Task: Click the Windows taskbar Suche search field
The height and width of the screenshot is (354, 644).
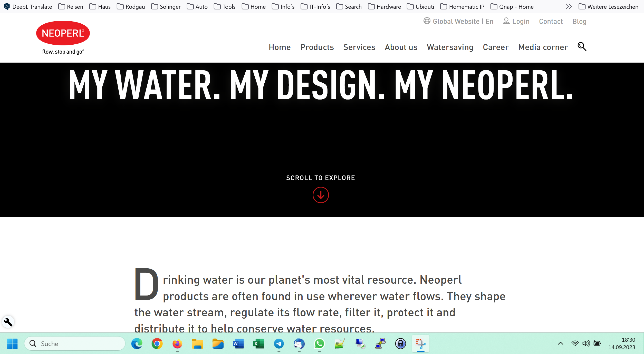Action: coord(75,343)
